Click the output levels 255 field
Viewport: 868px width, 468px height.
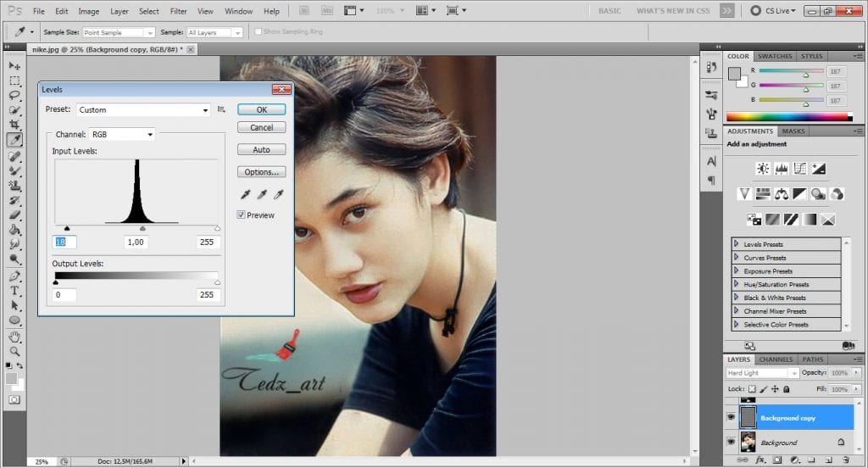pyautogui.click(x=208, y=295)
